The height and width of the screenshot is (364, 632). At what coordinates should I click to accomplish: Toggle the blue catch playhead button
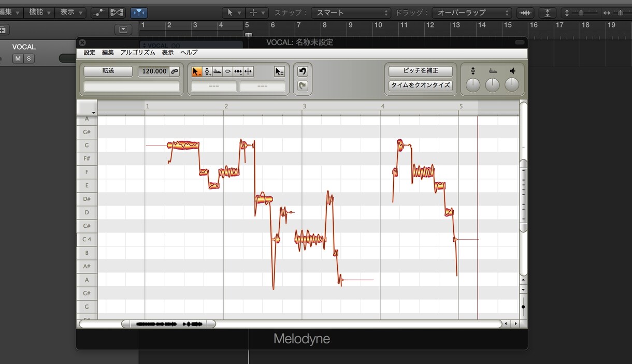(138, 12)
